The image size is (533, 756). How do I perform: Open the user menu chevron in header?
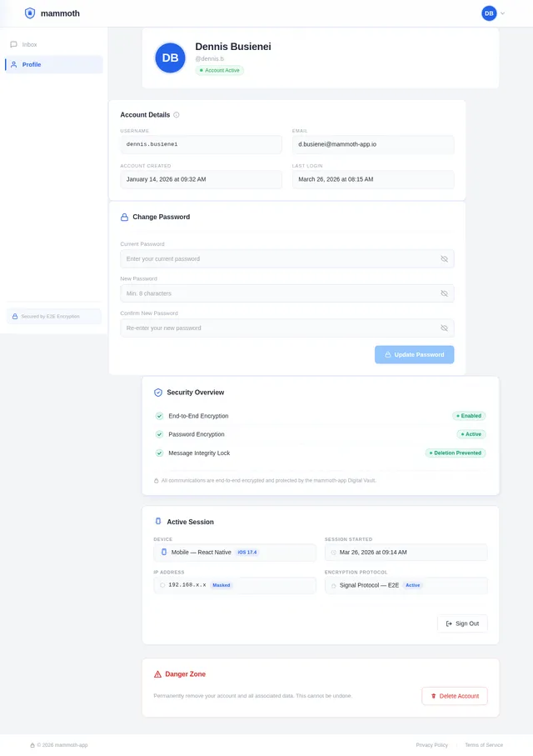click(502, 13)
